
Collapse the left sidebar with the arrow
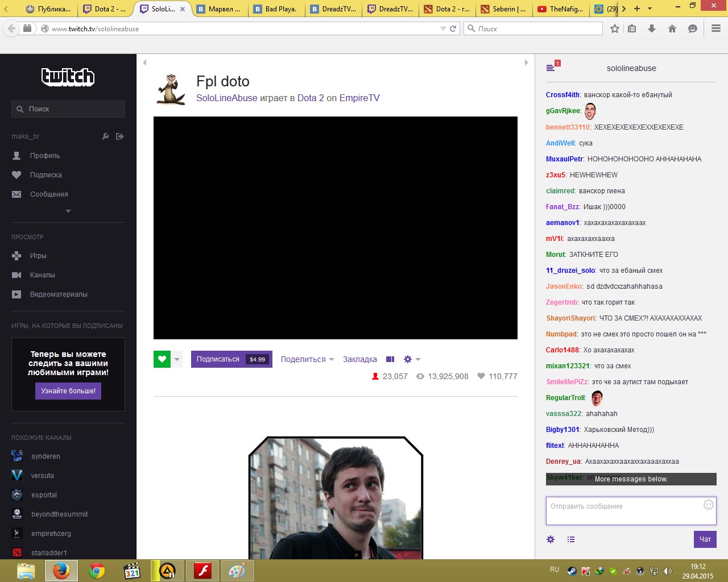point(144,63)
